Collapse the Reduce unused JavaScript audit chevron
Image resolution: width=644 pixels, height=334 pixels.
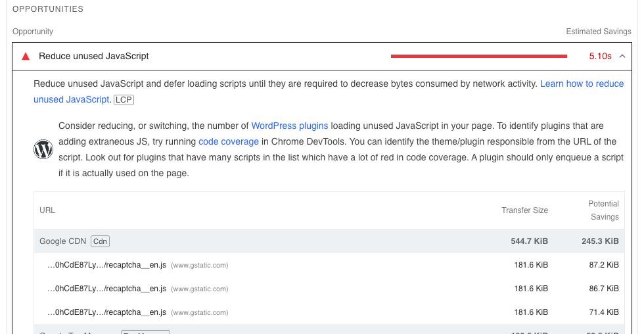(622, 57)
